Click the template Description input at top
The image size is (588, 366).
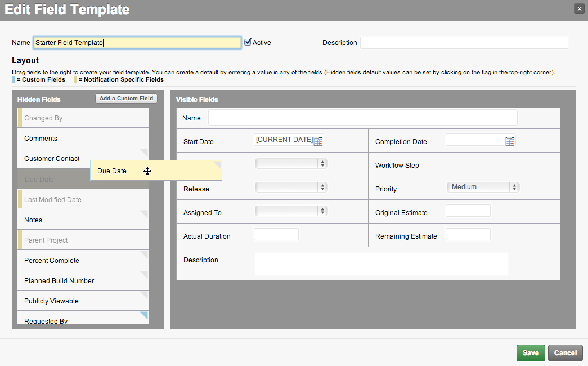pyautogui.click(x=464, y=43)
